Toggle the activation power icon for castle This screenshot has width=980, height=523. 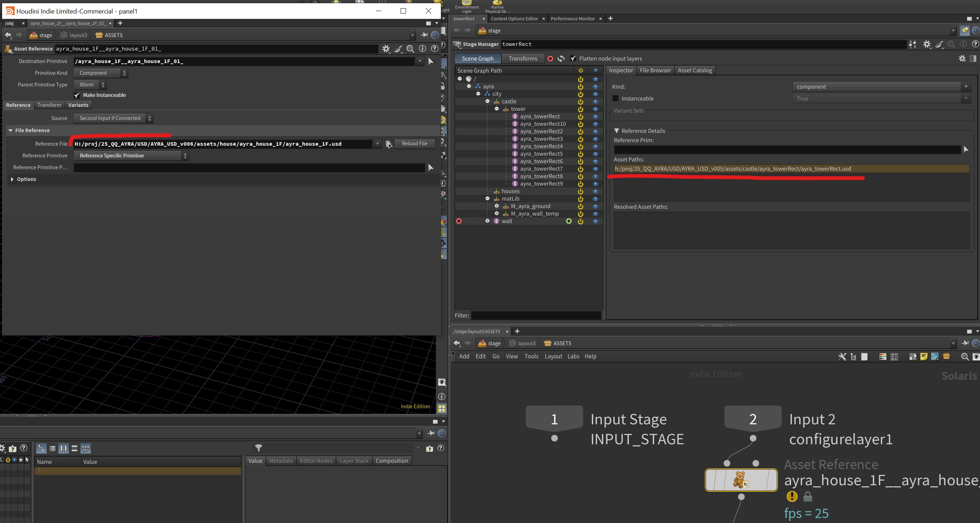pyautogui.click(x=580, y=102)
